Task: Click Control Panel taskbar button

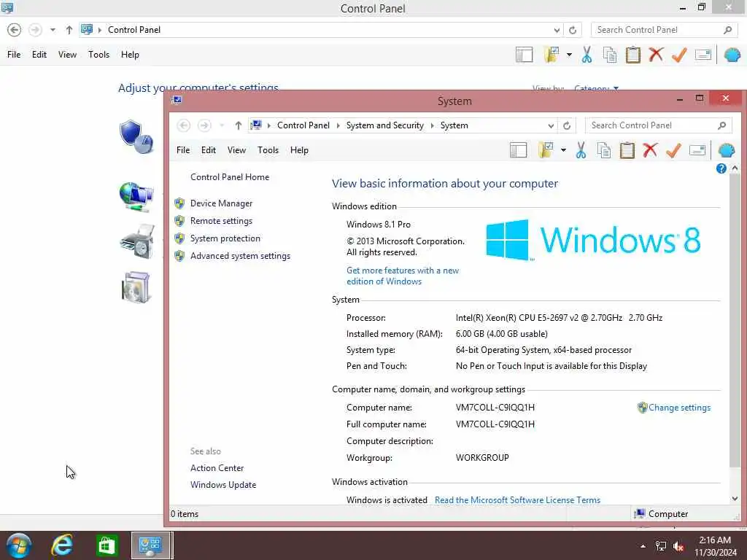Action: tap(150, 545)
